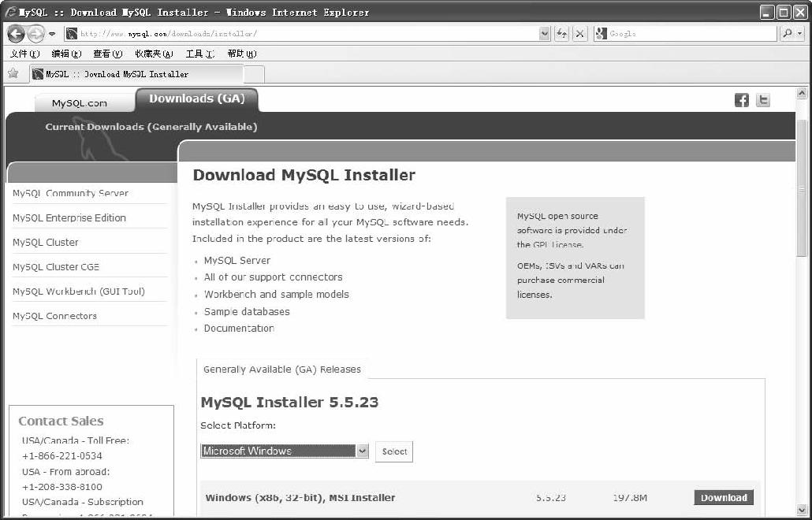Select the Generally Available (GA) Releases tab
This screenshot has width=812, height=520.
tap(282, 370)
